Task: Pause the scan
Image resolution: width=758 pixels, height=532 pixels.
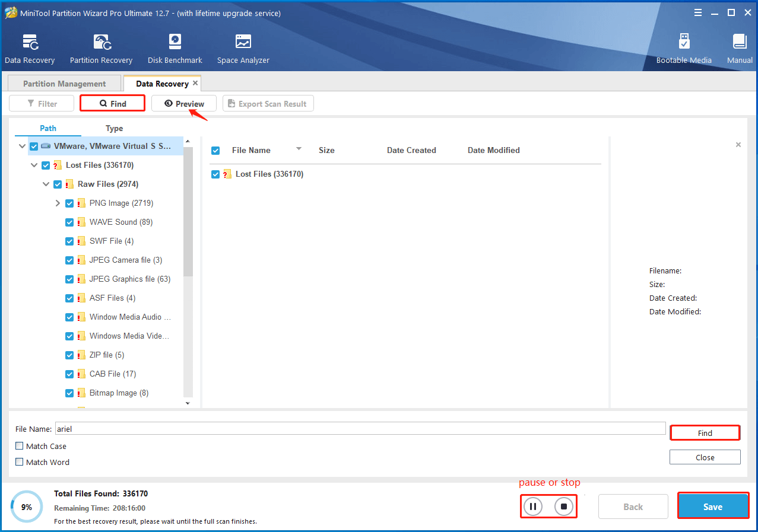Action: click(533, 506)
